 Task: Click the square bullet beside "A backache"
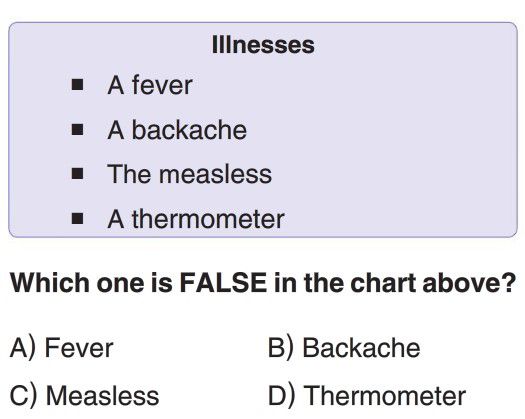click(77, 129)
